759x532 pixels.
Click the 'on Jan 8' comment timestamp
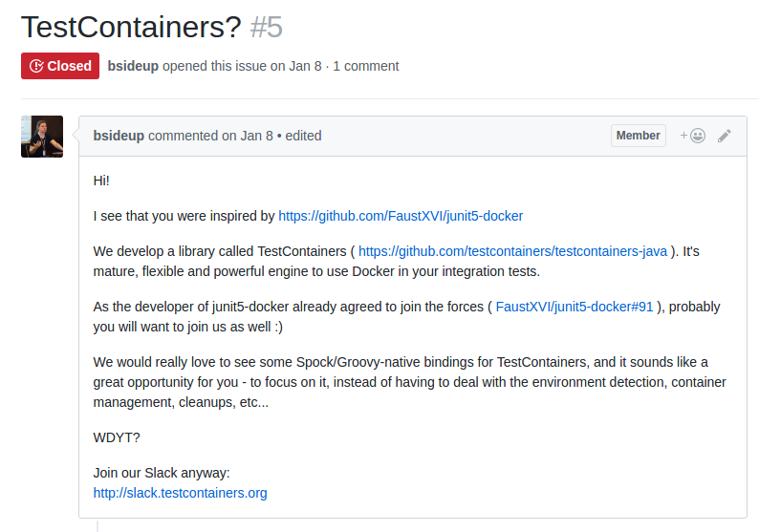coord(248,136)
